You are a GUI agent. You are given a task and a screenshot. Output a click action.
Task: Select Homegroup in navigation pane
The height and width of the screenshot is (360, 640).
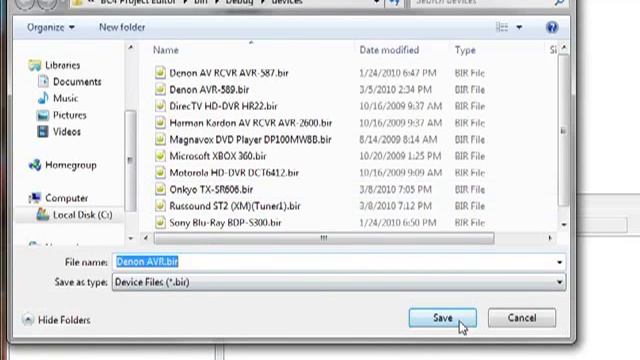(x=71, y=165)
